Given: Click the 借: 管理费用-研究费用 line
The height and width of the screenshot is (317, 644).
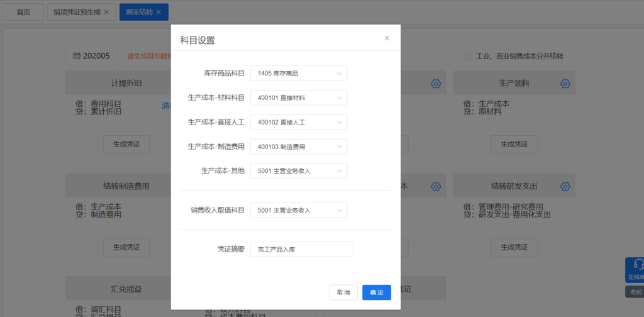Looking at the screenshot, I should coord(503,206).
